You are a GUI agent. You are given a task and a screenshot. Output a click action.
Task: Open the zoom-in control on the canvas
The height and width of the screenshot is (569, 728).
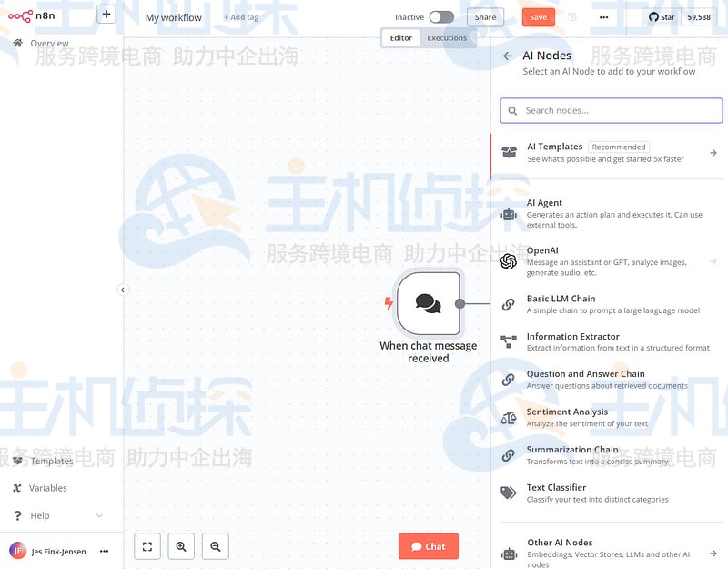click(x=181, y=546)
